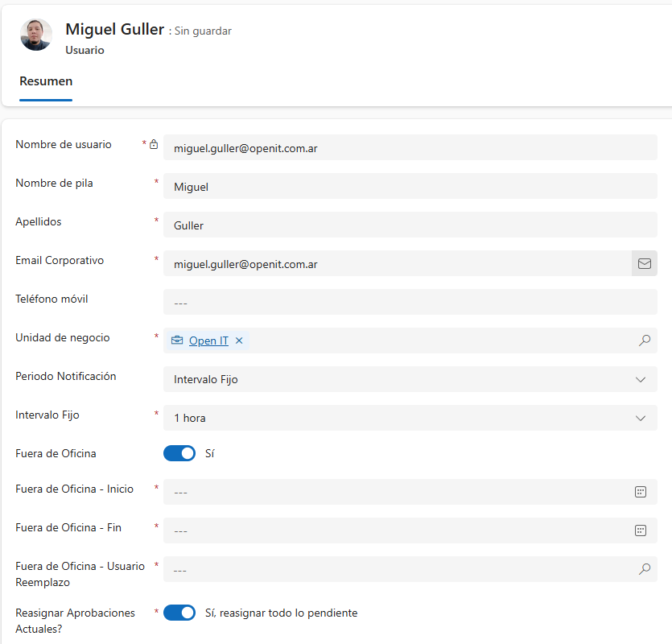Click the Nombre de pila input field
The image size is (672, 644).
(x=410, y=187)
